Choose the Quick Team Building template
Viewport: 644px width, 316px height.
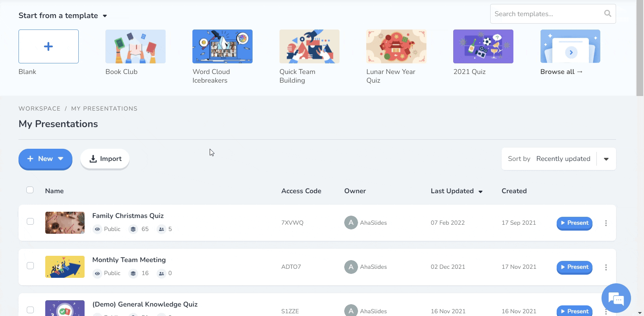click(309, 46)
